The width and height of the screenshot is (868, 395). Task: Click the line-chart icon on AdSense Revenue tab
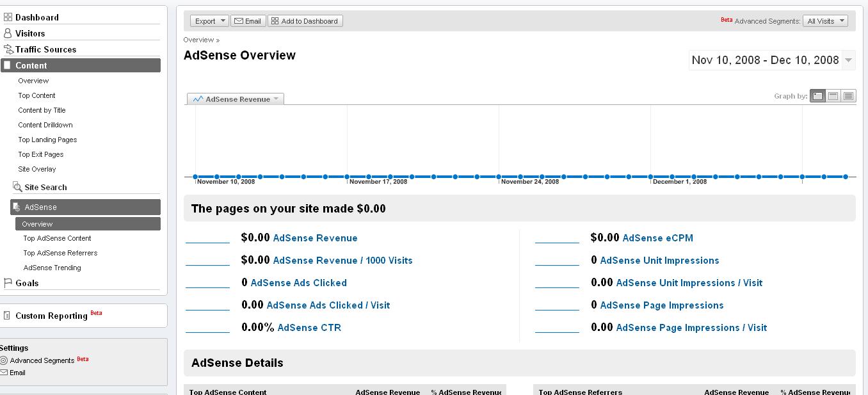point(198,99)
